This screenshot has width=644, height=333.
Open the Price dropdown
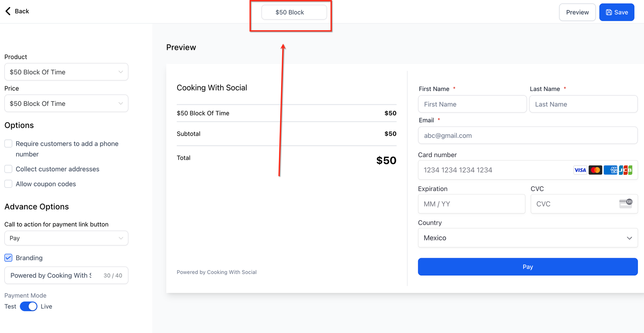point(66,103)
